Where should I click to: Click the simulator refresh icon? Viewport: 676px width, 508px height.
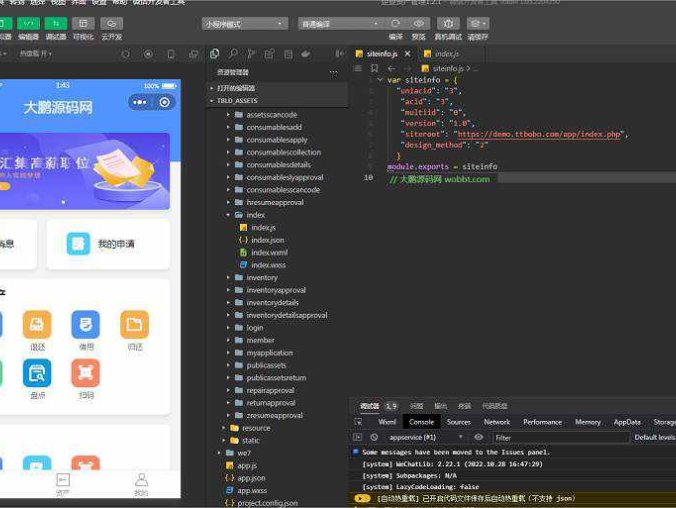tap(125, 54)
